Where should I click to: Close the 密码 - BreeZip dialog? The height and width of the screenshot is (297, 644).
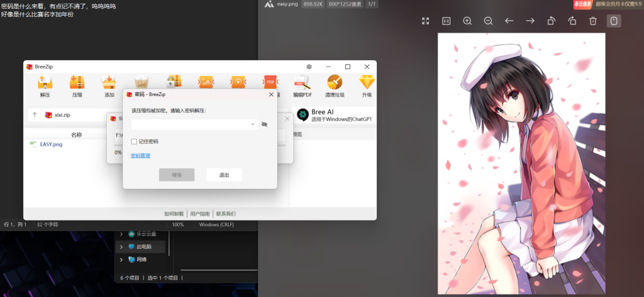pyautogui.click(x=271, y=94)
